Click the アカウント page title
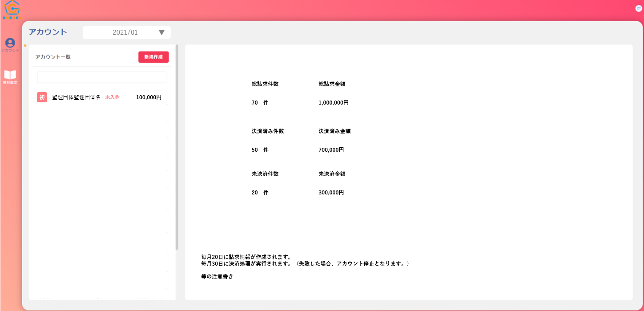The width and height of the screenshot is (644, 311). click(48, 32)
